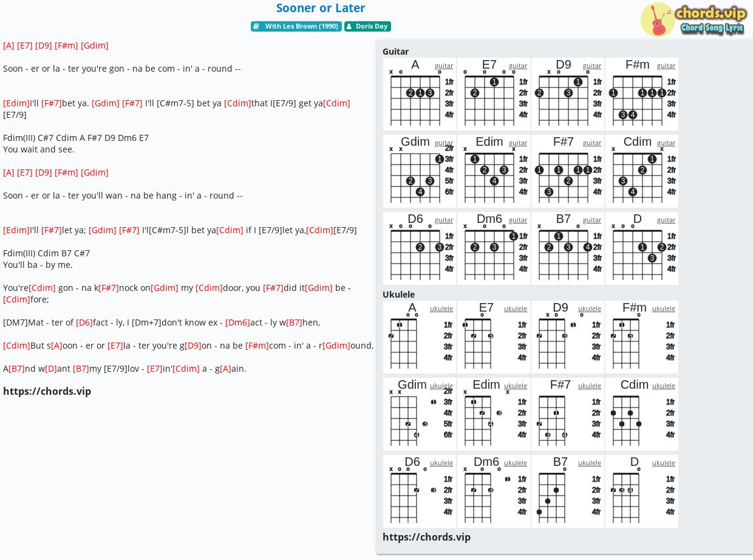This screenshot has height=560, width=753.
Task: Open the ukulele link beside E7 chord
Action: click(516, 309)
